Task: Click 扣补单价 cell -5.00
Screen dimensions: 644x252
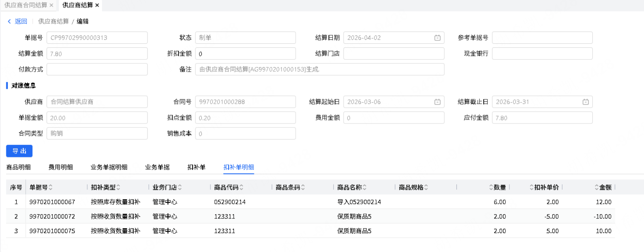Action: (552, 217)
